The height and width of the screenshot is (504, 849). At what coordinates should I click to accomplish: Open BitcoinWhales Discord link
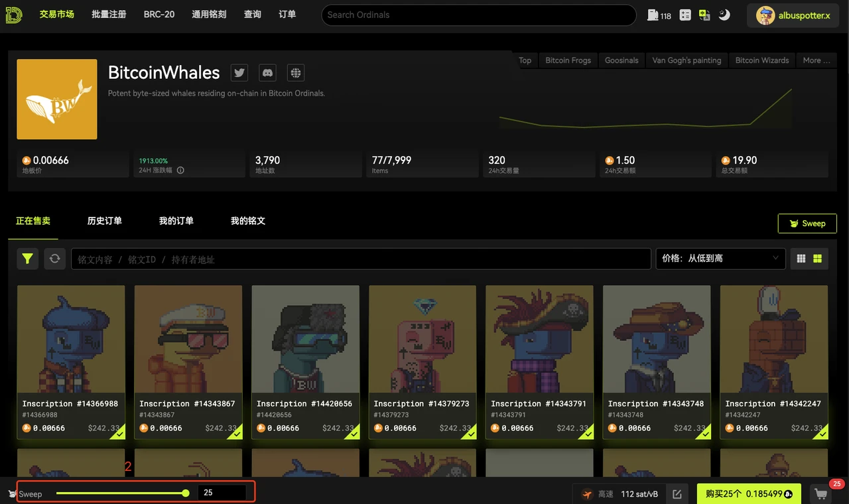click(x=267, y=73)
